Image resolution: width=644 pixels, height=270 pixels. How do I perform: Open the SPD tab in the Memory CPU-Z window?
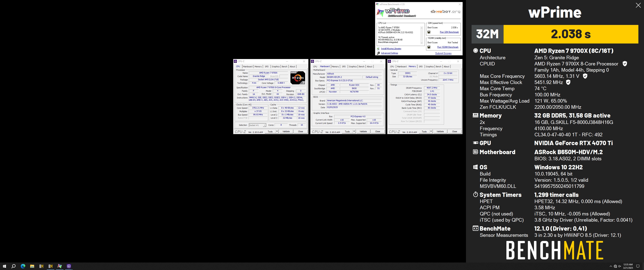tap(421, 67)
